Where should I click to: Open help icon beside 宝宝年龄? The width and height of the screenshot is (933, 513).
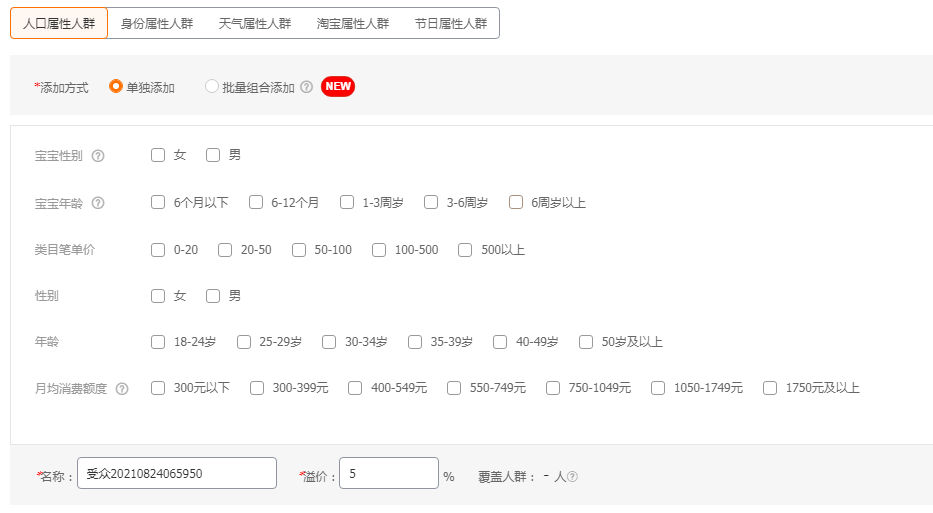pyautogui.click(x=98, y=203)
